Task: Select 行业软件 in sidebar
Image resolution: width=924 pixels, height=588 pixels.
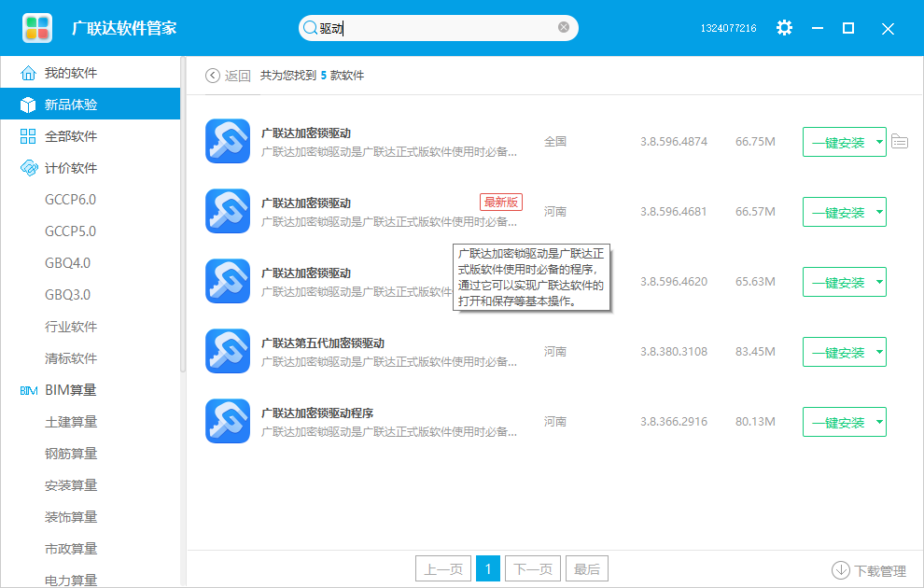Action: [x=71, y=327]
